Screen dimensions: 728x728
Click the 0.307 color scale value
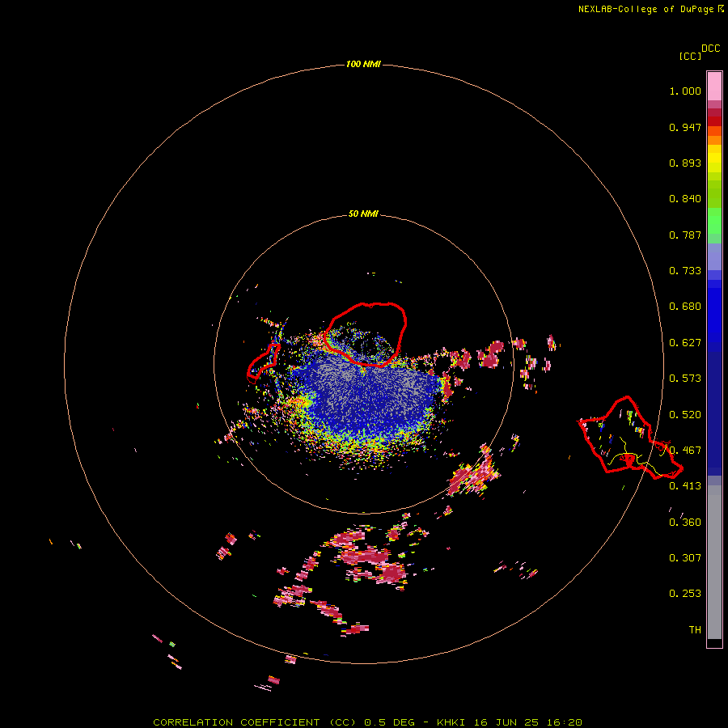click(685, 558)
